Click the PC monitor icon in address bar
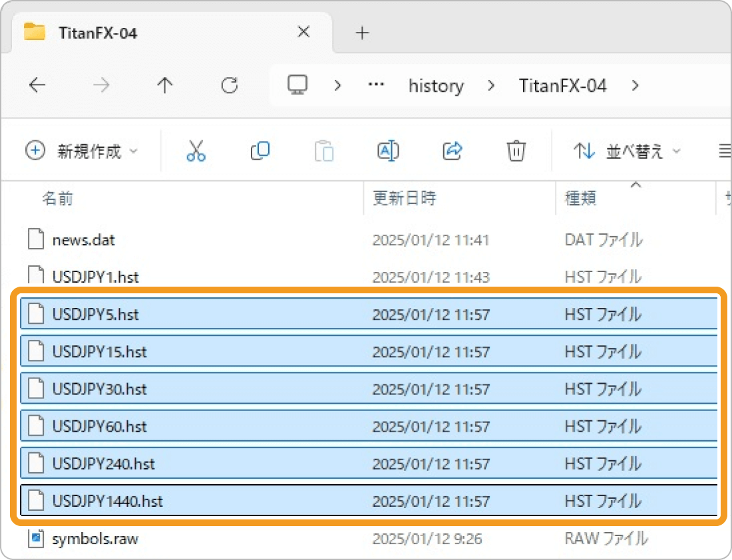This screenshot has width=732, height=560. click(x=297, y=85)
